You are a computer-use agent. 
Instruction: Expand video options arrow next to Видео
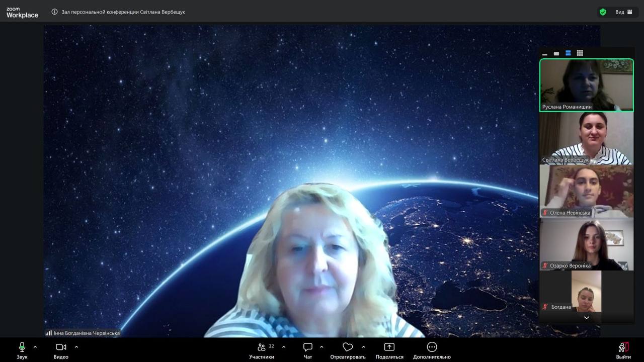pyautogui.click(x=76, y=347)
